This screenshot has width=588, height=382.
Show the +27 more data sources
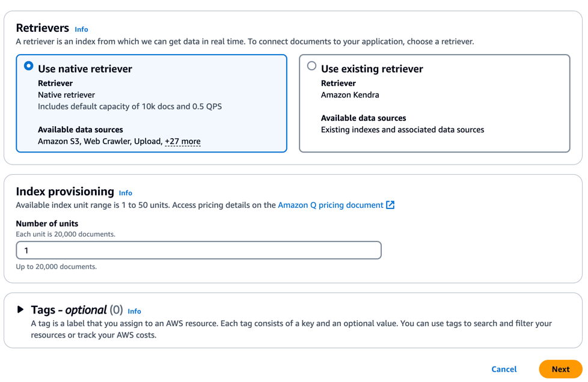tap(183, 142)
